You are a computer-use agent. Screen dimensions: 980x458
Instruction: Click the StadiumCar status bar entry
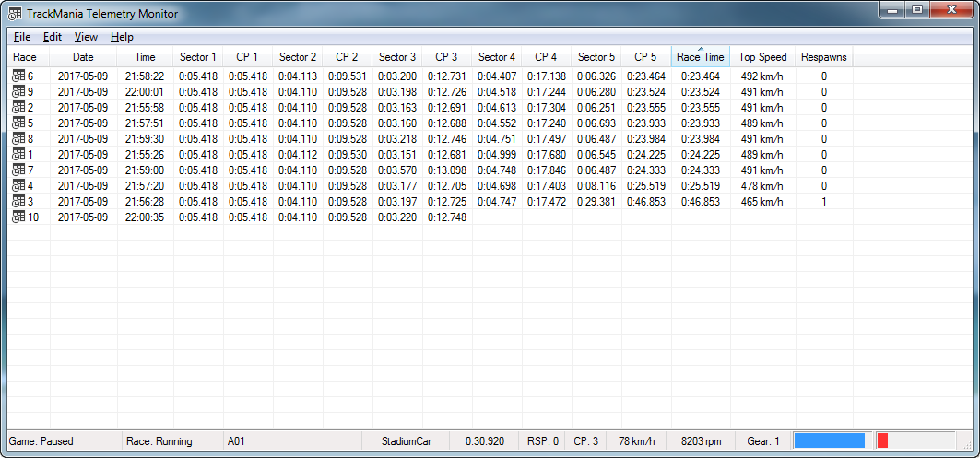click(407, 441)
